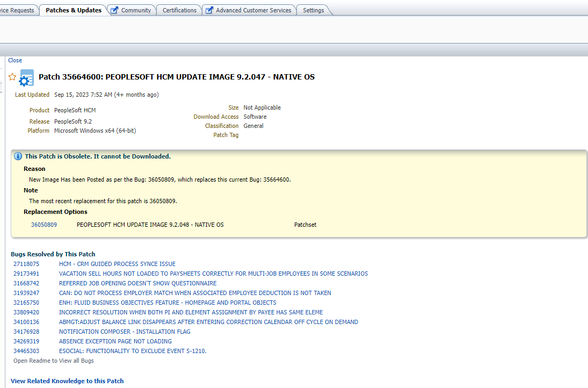Click the external-link icon on Advanced Customer Services tab

[x=208, y=9]
